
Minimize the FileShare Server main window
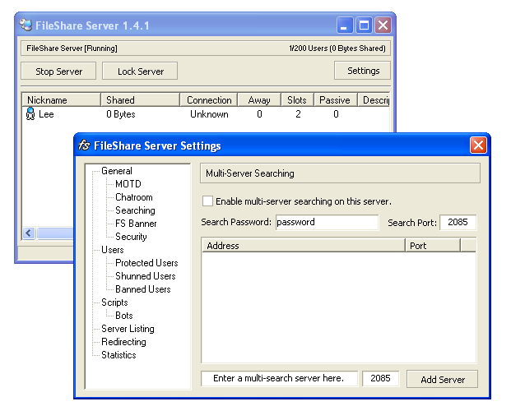coord(346,25)
